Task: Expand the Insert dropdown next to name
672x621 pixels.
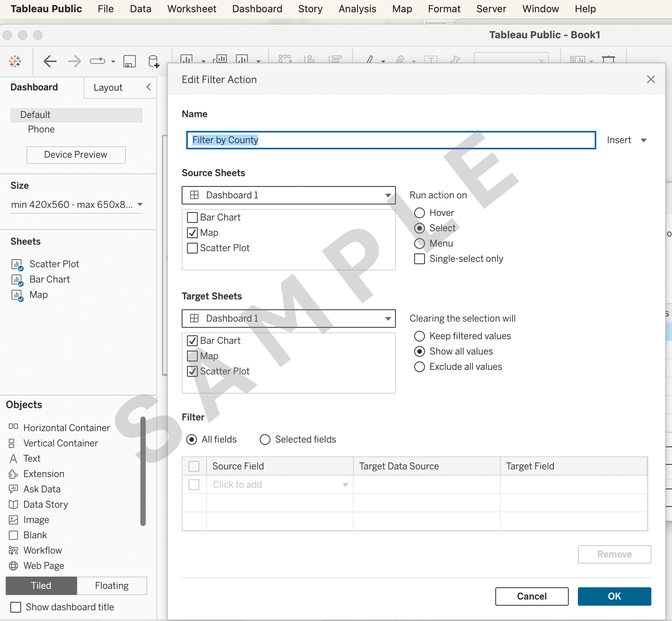Action: (627, 140)
